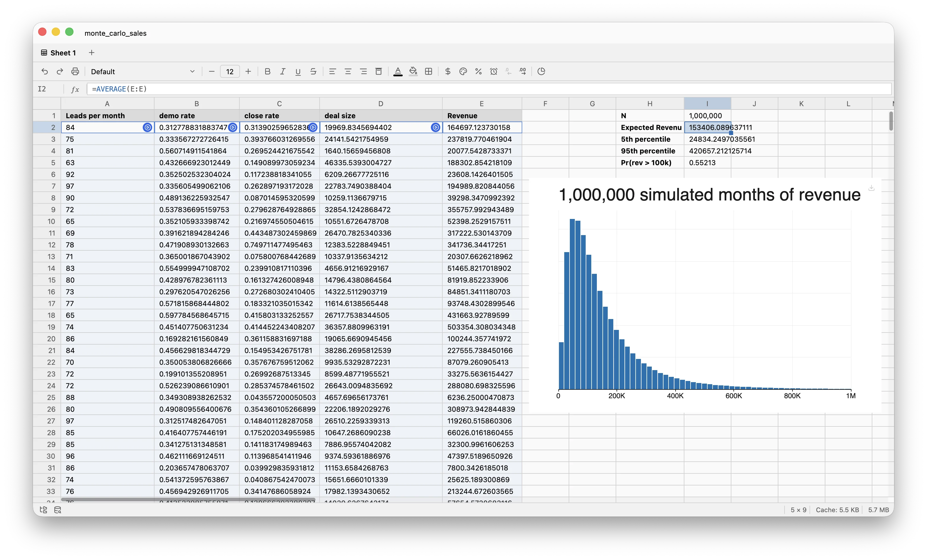Apply percent number format
Image resolution: width=927 pixels, height=560 pixels.
(478, 71)
